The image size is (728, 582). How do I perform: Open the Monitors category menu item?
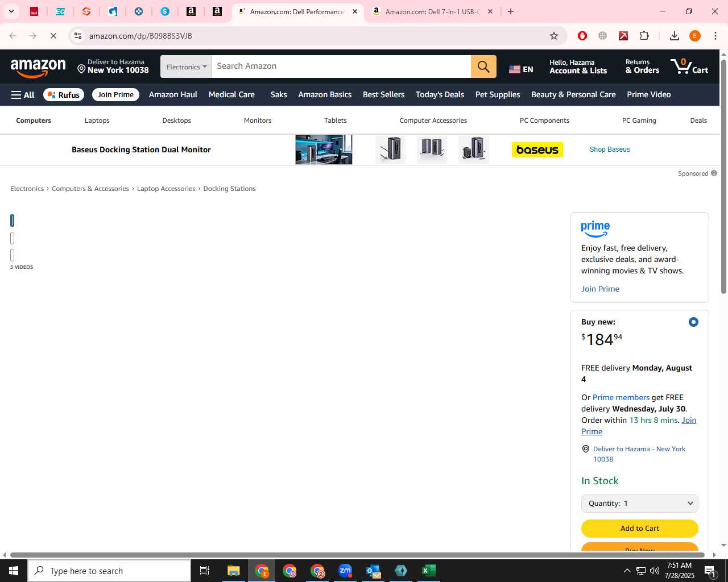pos(258,120)
